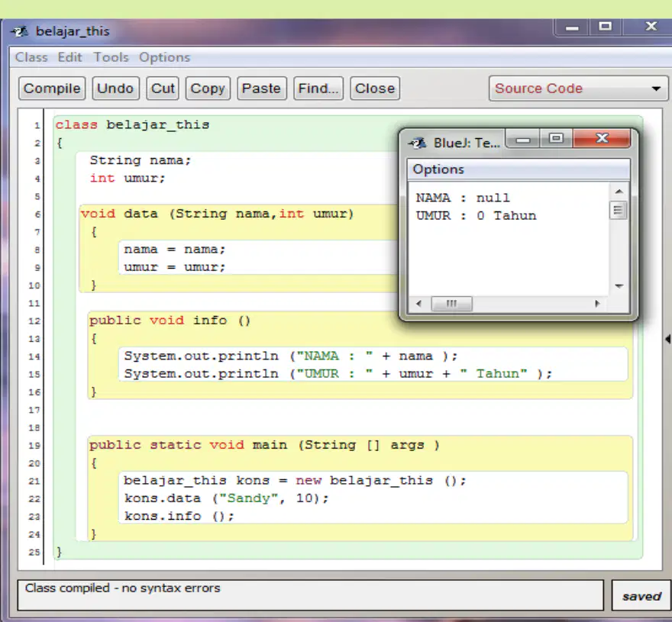Click on 'public void info ()' line
This screenshot has width=672, height=622.
(170, 320)
